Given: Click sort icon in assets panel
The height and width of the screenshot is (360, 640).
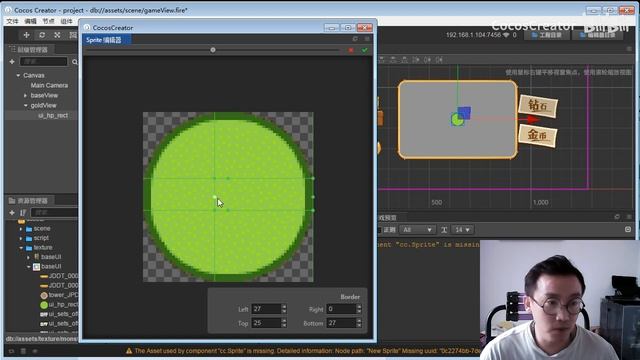Looking at the screenshot, I should click(x=23, y=213).
